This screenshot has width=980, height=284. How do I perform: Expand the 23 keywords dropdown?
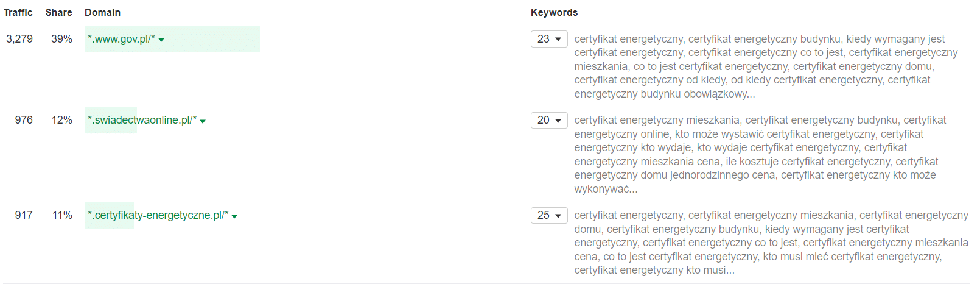coord(549,39)
